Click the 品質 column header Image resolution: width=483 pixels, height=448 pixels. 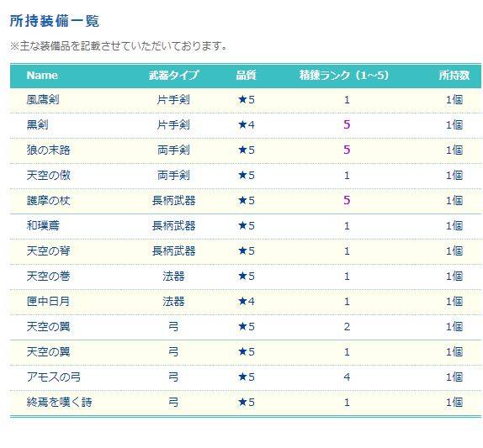[246, 76]
